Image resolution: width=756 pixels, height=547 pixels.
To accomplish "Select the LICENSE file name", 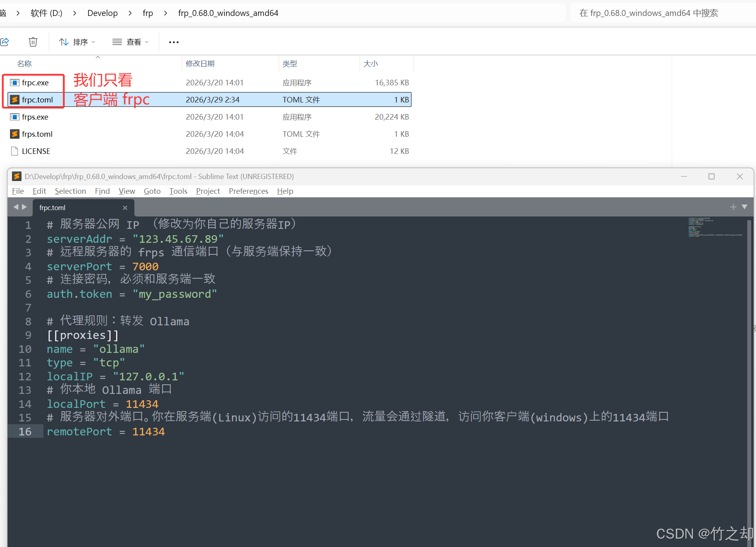I will tap(36, 151).
